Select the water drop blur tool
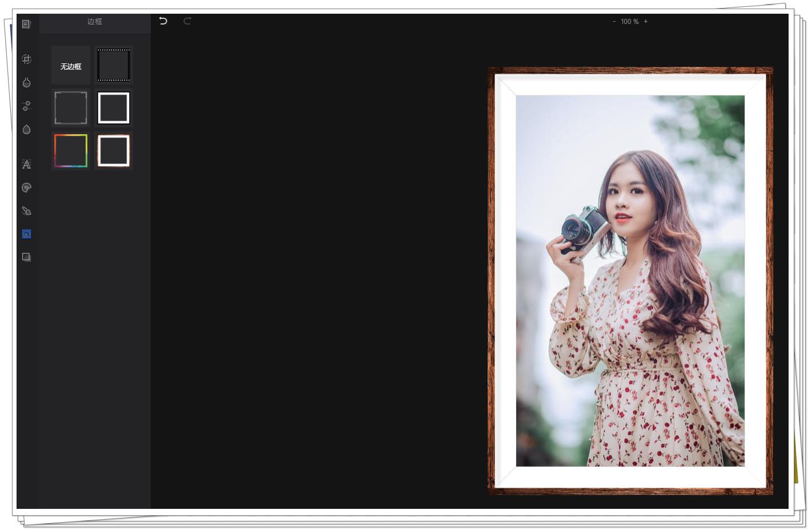Image resolution: width=812 pixels, height=530 pixels. pyautogui.click(x=26, y=130)
